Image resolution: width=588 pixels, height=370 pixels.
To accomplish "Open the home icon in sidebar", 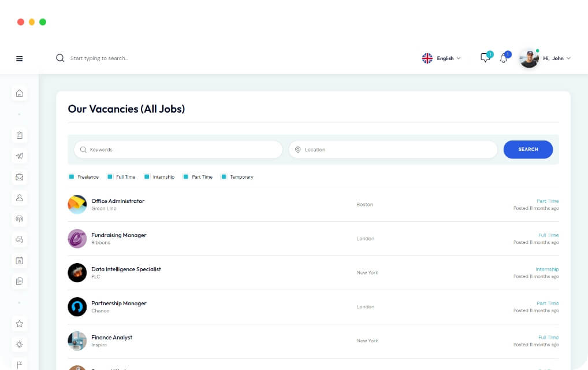I will 20,93.
